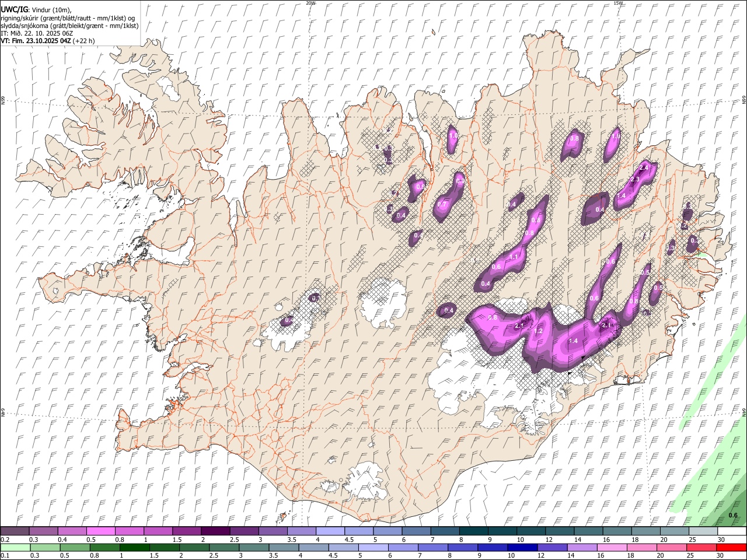Click the lower legend blue swatch labeled 8
The width and height of the screenshot is (747, 560).
tap(463, 548)
